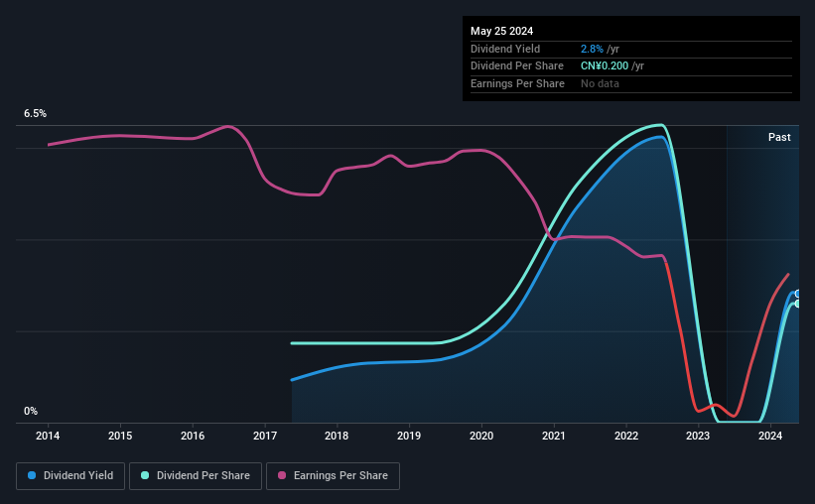Select the 2020 x-axis label
815x504 pixels.
click(x=481, y=436)
